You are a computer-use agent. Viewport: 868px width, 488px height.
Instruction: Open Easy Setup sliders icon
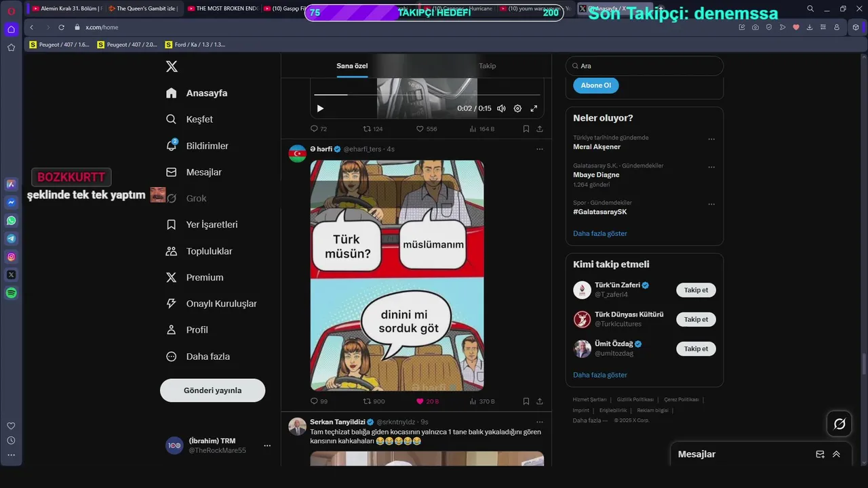pos(823,27)
